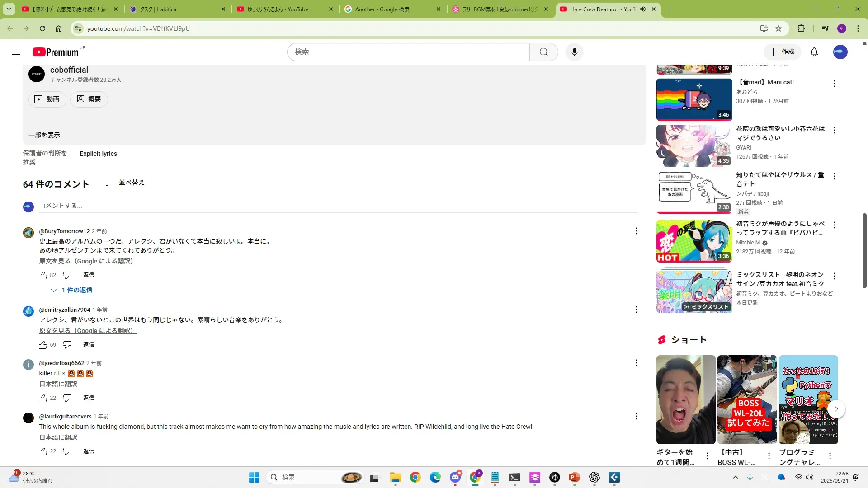Like the @joedirtbag6662 killer riffs comment
Viewport: 868px width, 488px height.
(x=43, y=398)
